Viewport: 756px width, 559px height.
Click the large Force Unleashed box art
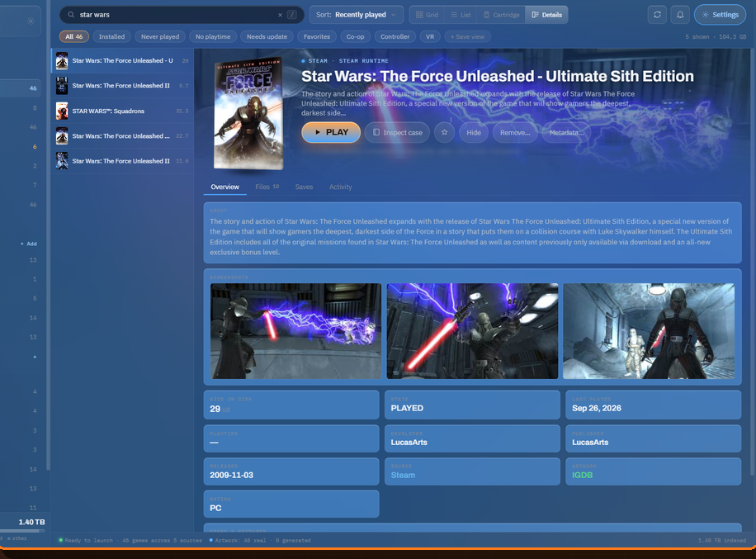[x=248, y=114]
